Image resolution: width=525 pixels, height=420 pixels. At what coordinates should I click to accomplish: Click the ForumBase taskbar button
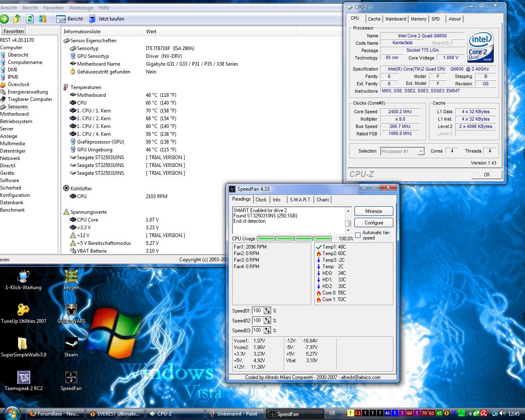coord(55,414)
